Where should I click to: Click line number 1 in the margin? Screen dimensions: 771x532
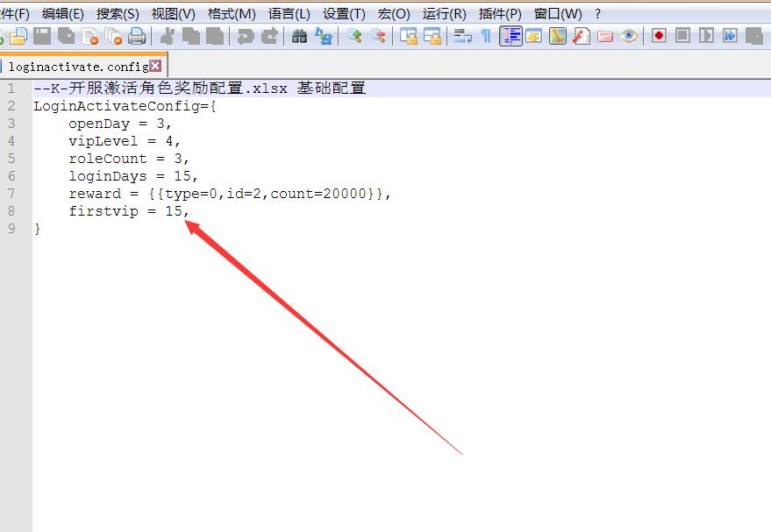[x=11, y=89]
